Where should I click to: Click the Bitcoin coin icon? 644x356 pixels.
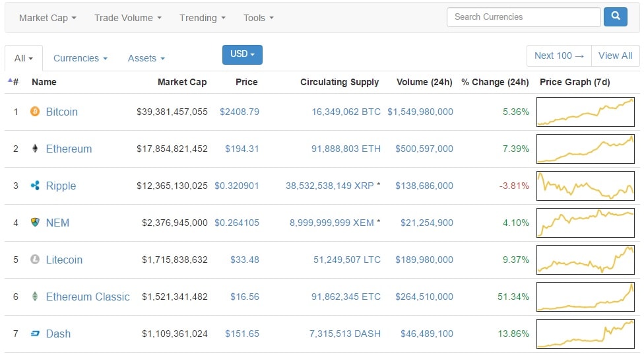(35, 112)
